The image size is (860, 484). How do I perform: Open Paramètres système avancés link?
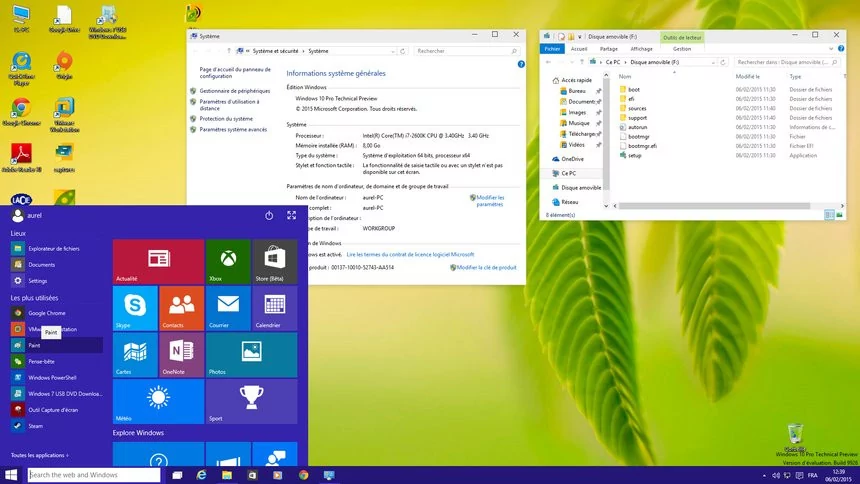[x=233, y=130]
